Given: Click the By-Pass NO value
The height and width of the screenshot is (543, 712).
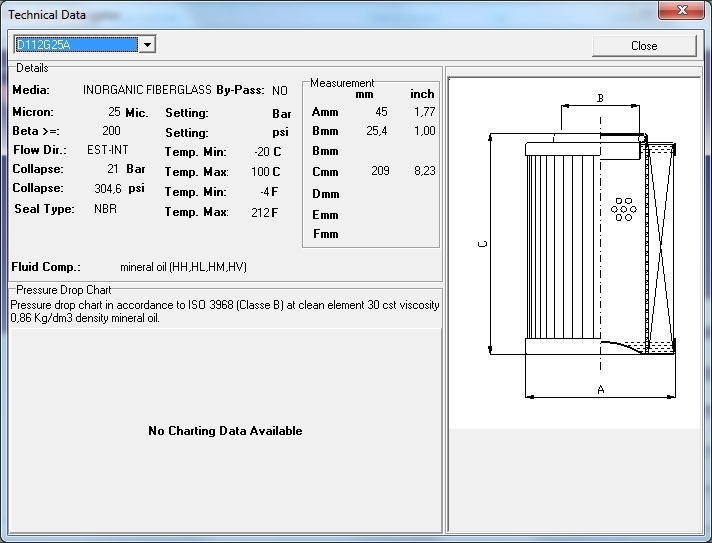Looking at the screenshot, I should [x=279, y=91].
